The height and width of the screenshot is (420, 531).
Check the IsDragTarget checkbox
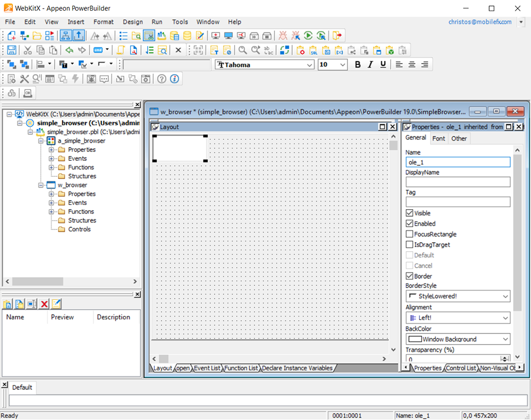pos(409,245)
